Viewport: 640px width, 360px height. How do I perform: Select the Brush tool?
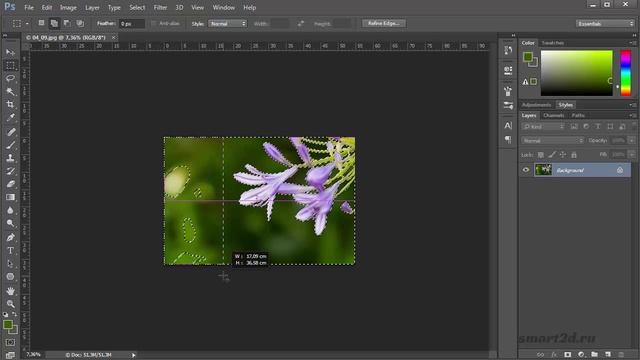[11, 144]
